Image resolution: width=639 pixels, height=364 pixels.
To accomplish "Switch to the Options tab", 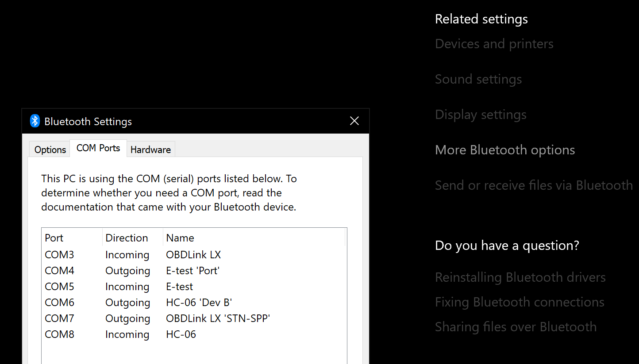I will tap(50, 149).
